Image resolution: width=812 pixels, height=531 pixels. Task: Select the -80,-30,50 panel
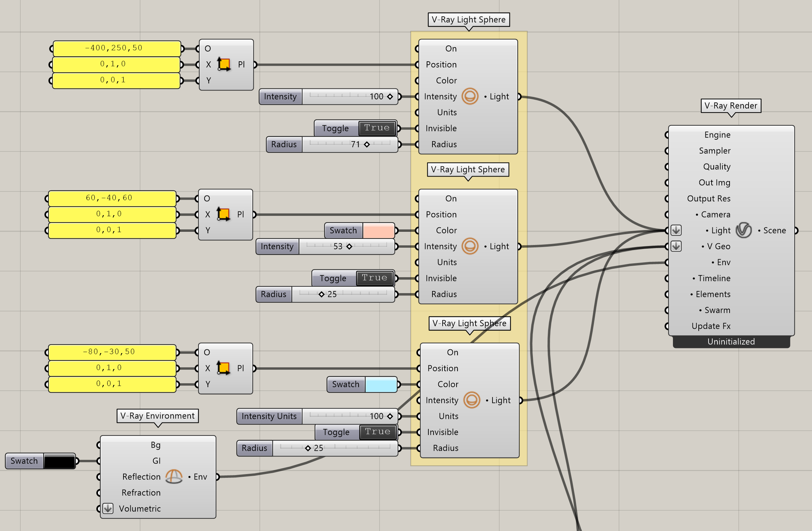click(112, 352)
